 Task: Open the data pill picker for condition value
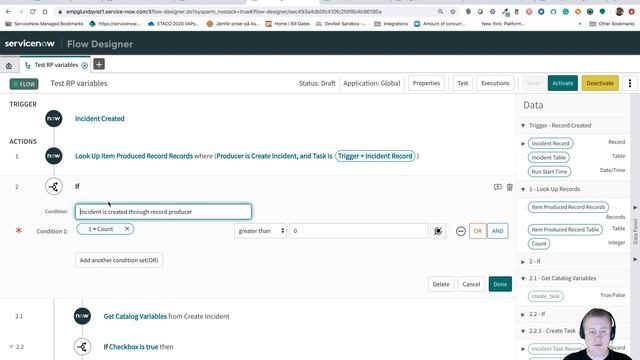[x=438, y=231]
